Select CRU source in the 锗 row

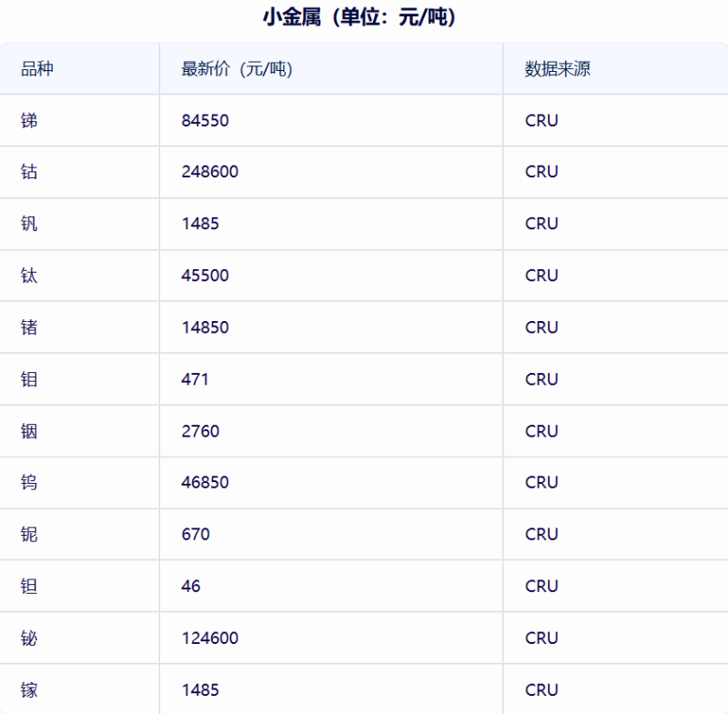point(541,327)
